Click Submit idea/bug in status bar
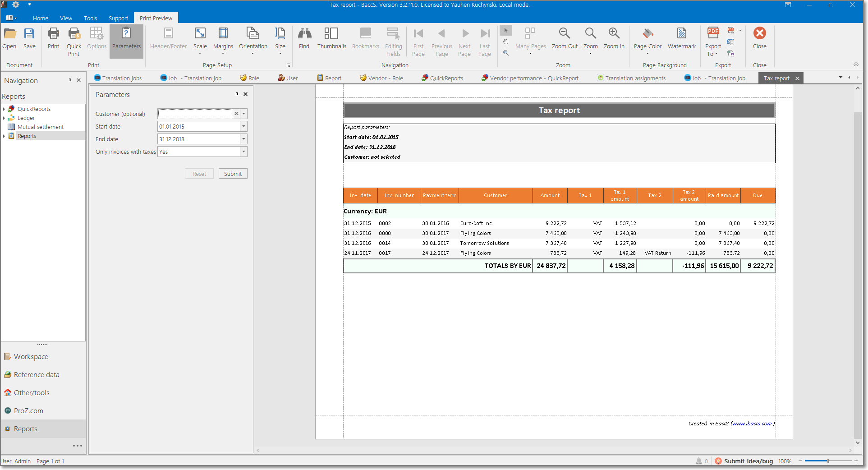 point(744,461)
